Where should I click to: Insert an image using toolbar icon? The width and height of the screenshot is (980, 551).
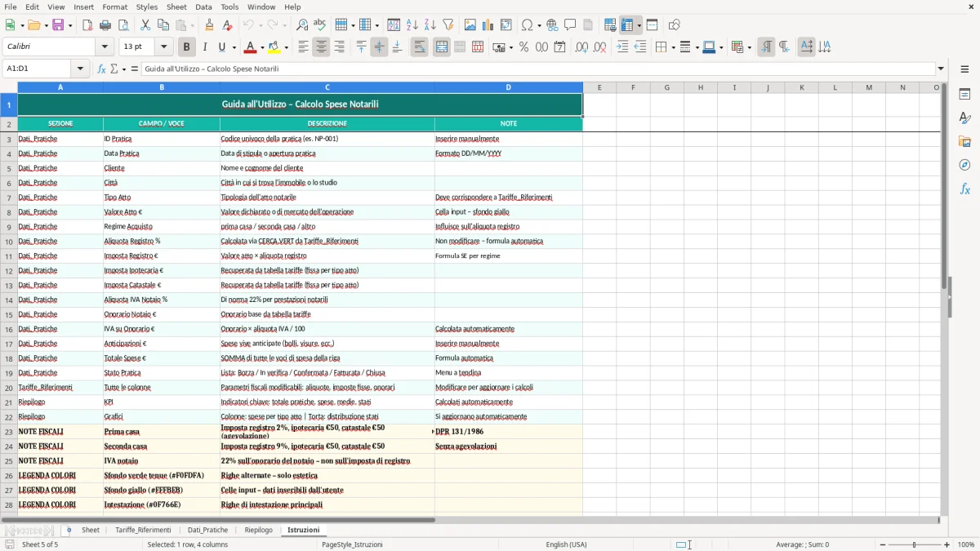pyautogui.click(x=470, y=25)
